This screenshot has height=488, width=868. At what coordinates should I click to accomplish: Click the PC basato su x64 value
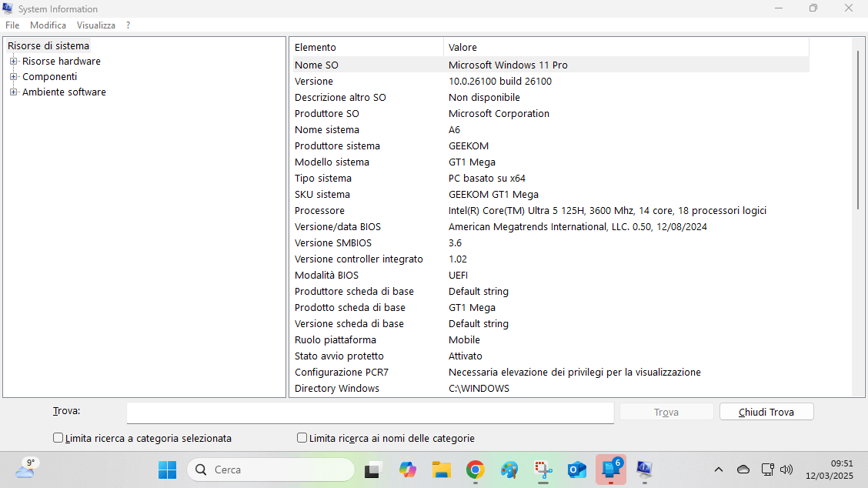point(486,179)
